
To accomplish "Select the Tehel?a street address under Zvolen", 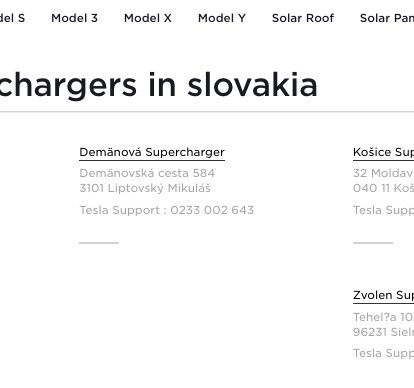I will pyautogui.click(x=383, y=317).
